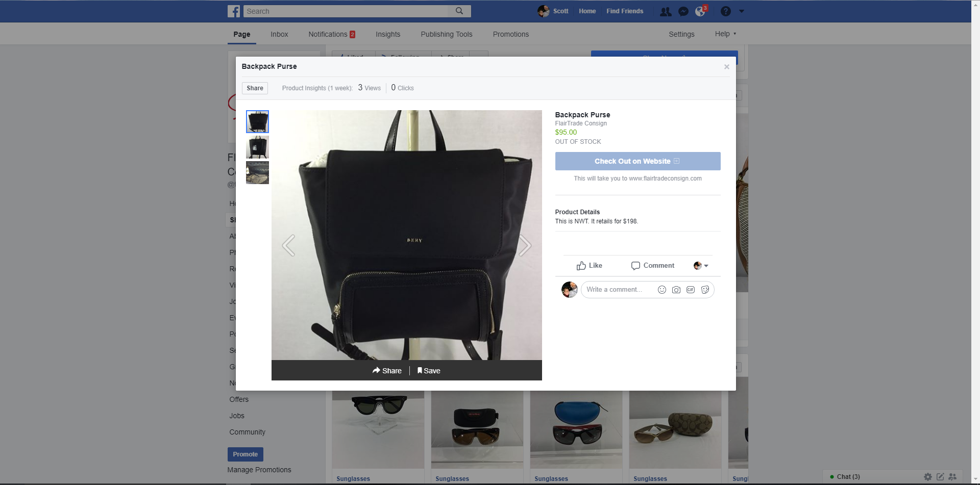Viewport: 980px width, 485px height.
Task: Add a GIF to comment
Action: [691, 290]
